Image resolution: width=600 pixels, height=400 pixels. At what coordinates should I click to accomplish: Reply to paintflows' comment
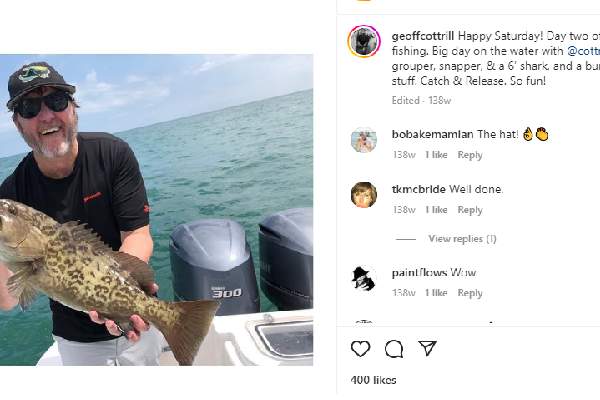pos(470,293)
